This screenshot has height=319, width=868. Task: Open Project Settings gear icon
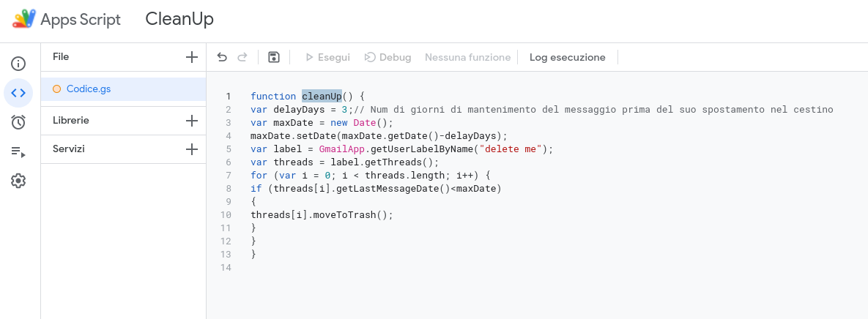click(x=18, y=181)
